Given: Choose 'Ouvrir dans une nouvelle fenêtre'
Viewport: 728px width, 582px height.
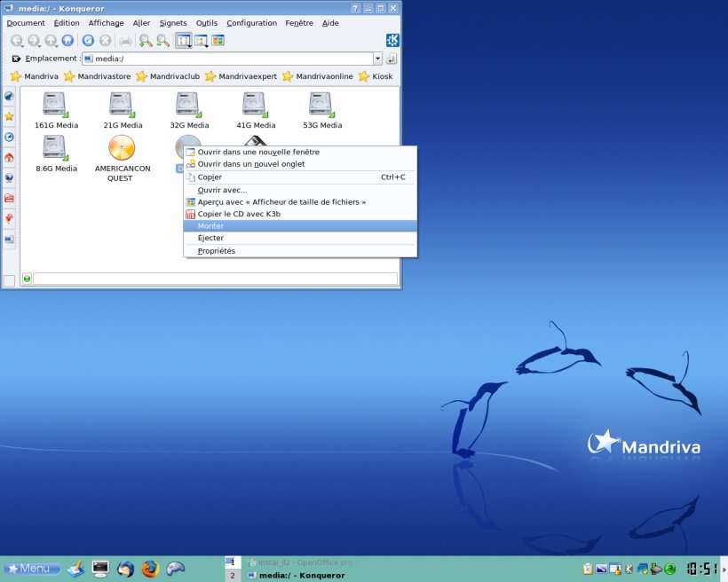Looking at the screenshot, I should (300, 152).
